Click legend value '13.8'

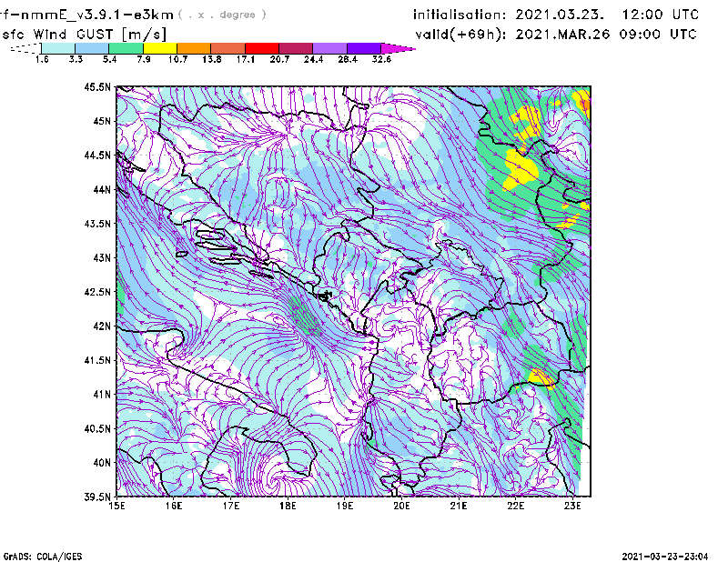(x=211, y=59)
